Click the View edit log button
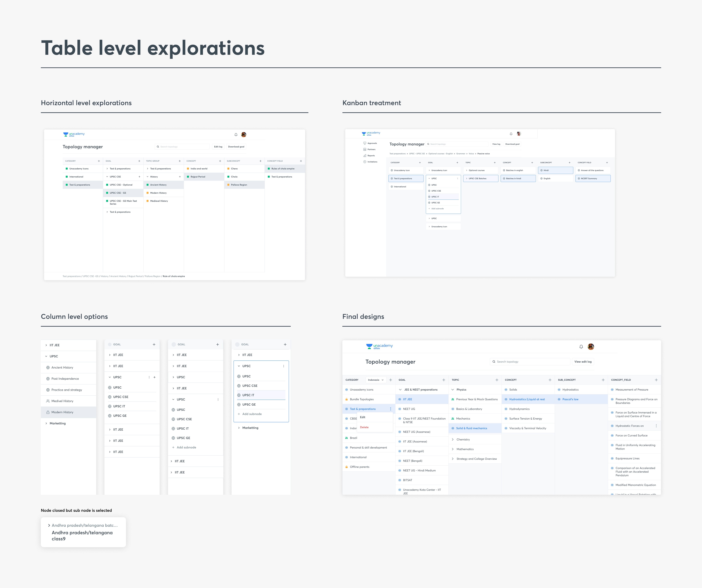Image resolution: width=702 pixels, height=588 pixels. coord(583,362)
